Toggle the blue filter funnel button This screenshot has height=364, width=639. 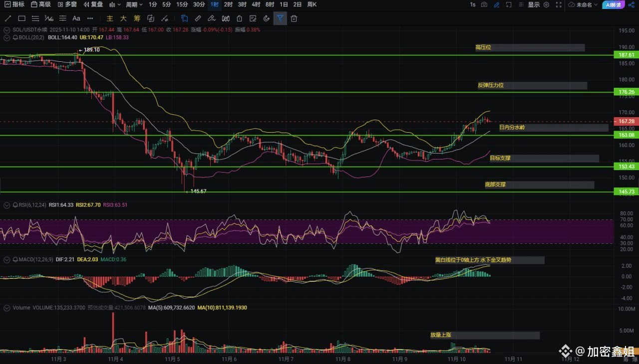280,18
